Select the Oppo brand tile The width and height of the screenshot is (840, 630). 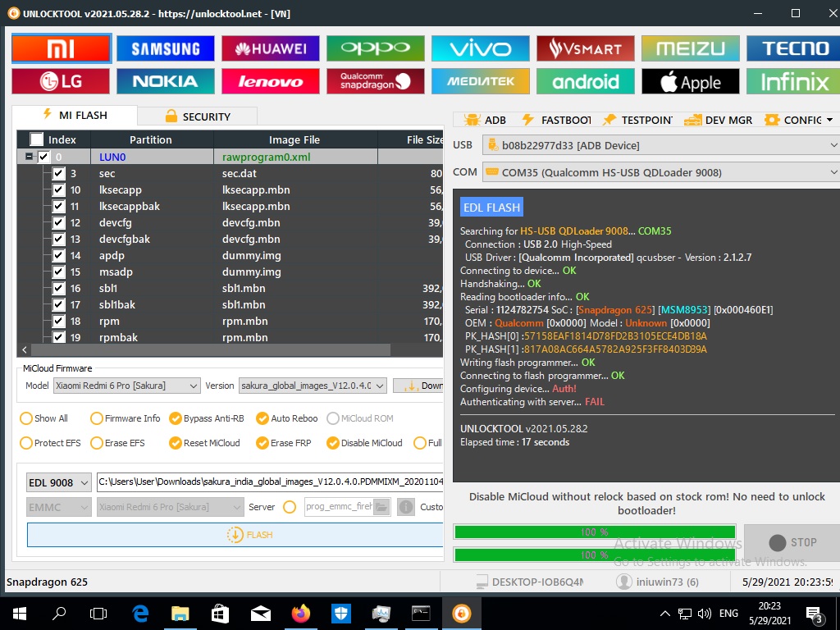(x=376, y=48)
